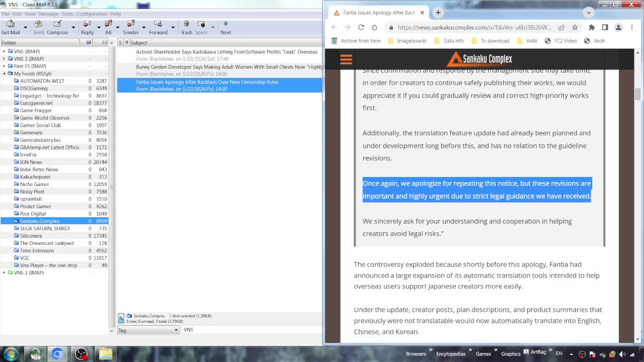Open Chrome's side panel icon
This screenshot has width=644, height=362.
click(605, 27)
